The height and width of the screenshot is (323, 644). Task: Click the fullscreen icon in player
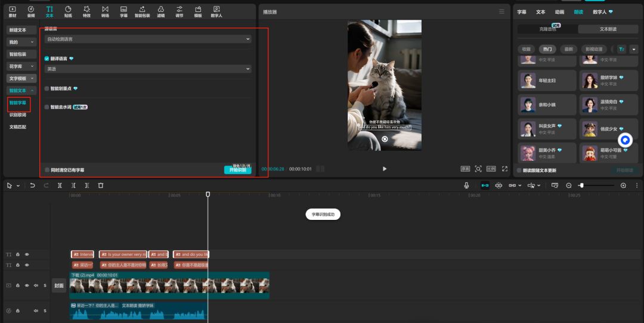tap(505, 169)
